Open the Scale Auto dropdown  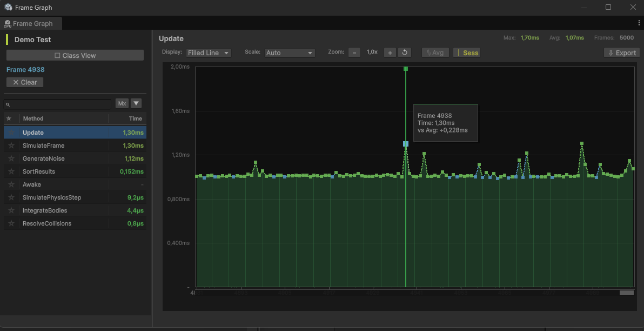coord(290,52)
